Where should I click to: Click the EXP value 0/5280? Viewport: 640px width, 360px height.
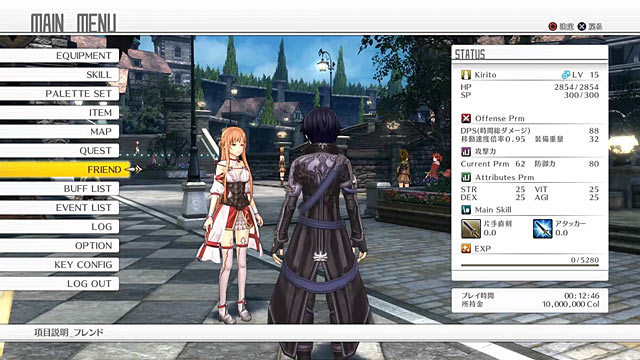[x=585, y=260]
